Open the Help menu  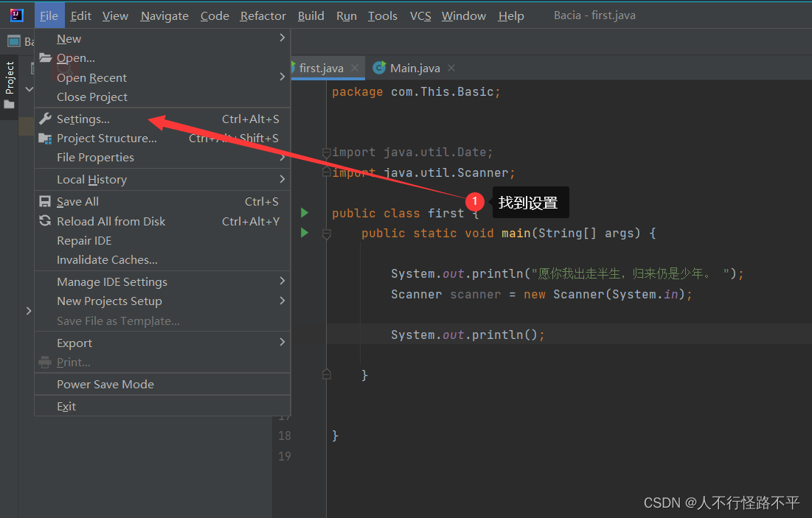[511, 16]
